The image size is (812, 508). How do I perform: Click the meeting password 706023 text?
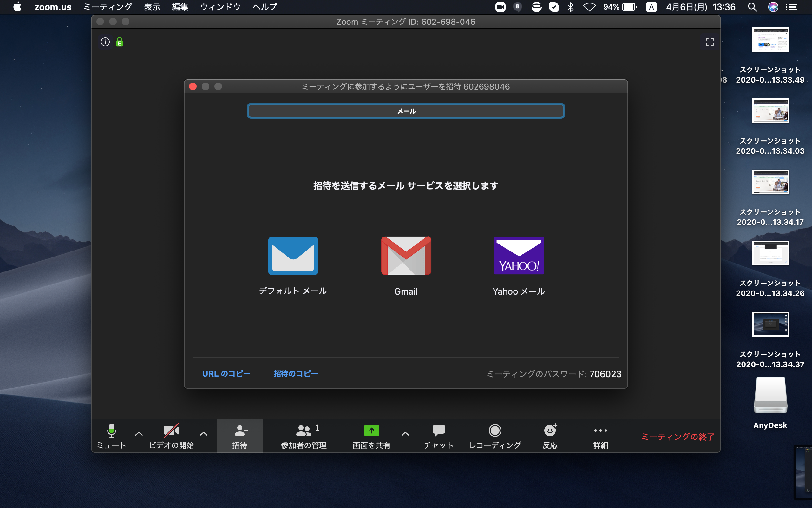pos(605,374)
